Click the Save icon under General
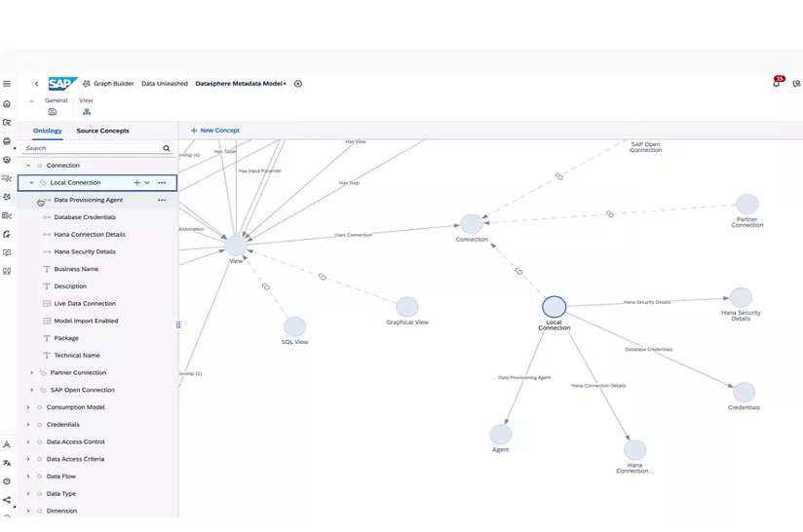 pos(53,112)
